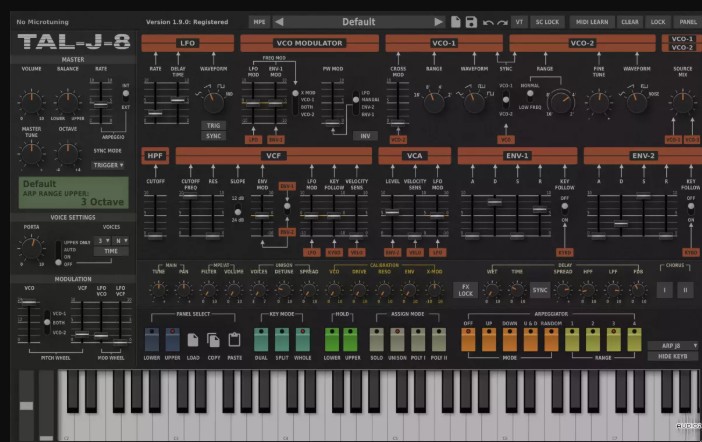Image resolution: width=702 pixels, height=442 pixels.
Task: Click the VCO-1 WAVEFORM knob
Action: tap(474, 103)
